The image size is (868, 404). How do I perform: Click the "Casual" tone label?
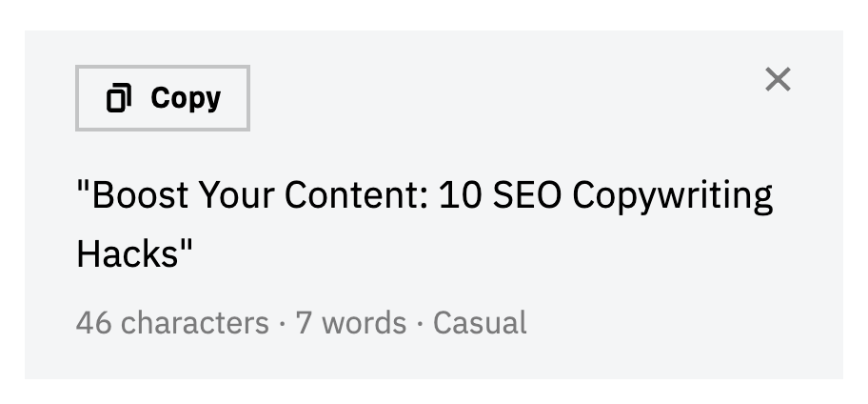480,323
